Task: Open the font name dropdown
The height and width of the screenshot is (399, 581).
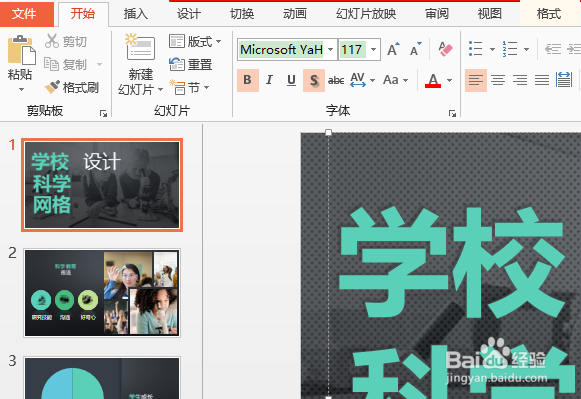Action: click(x=331, y=49)
